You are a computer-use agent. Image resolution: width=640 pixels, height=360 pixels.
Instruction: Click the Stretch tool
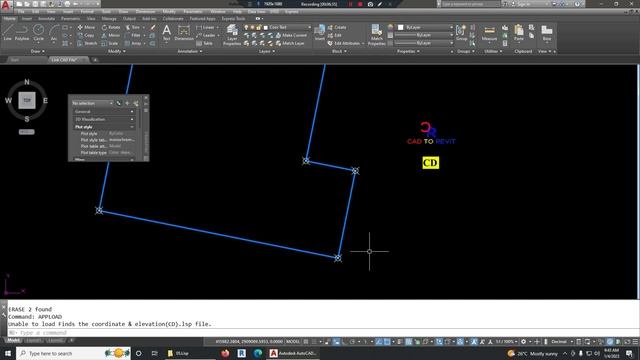(x=87, y=43)
